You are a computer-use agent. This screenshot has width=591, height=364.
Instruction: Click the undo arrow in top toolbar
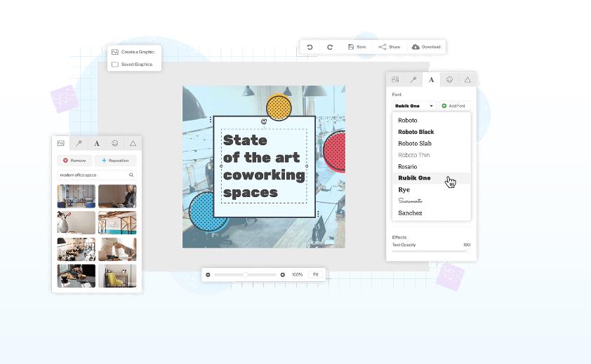(x=310, y=47)
